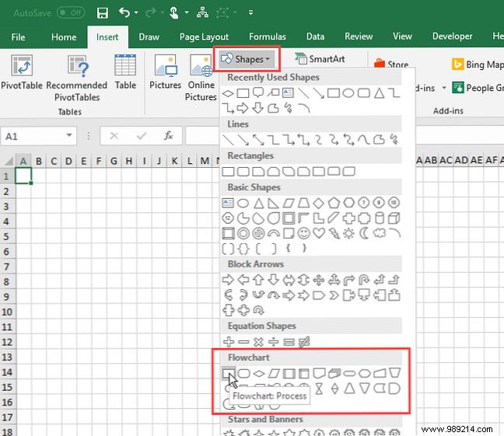This screenshot has width=504, height=436.
Task: Choose the Cloud basic shape
Action: point(380,232)
